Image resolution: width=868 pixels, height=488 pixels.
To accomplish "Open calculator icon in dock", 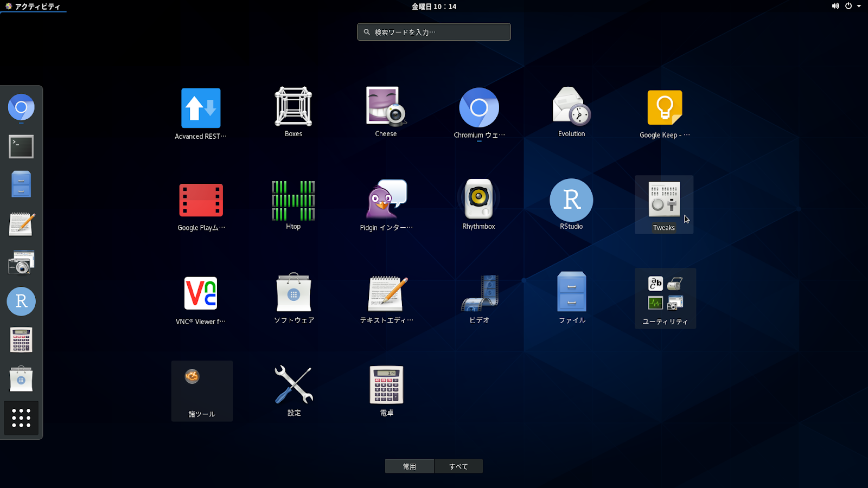I will point(21,340).
